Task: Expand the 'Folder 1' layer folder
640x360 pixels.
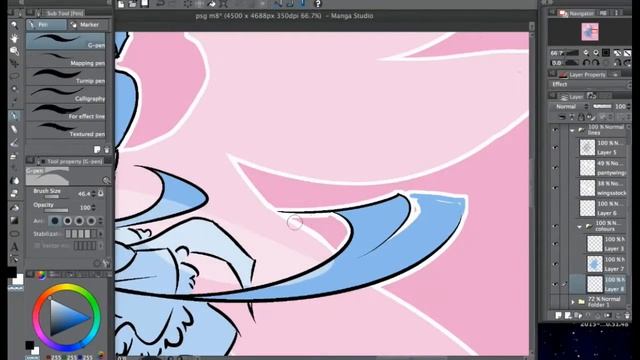Action: point(573,302)
